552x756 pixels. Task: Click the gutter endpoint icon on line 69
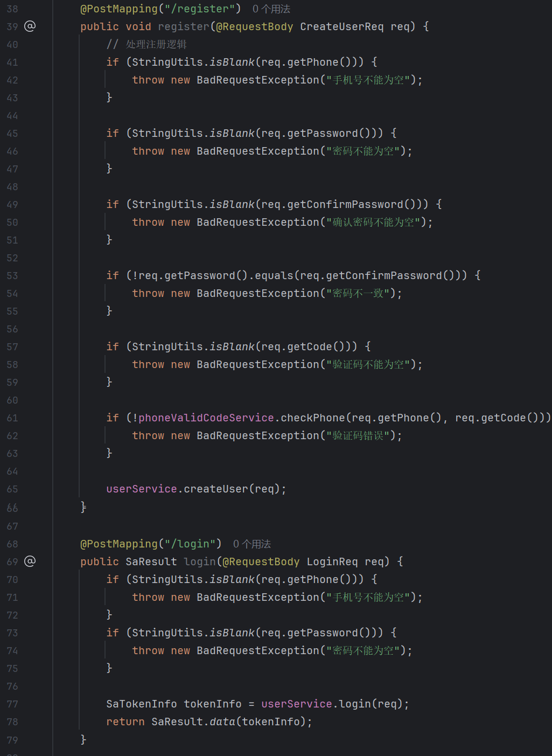point(30,561)
